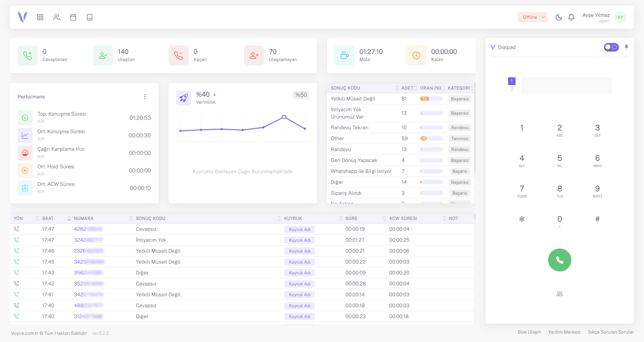Toggle dark mode moon icon
This screenshot has height=342, width=644.
point(559,17)
